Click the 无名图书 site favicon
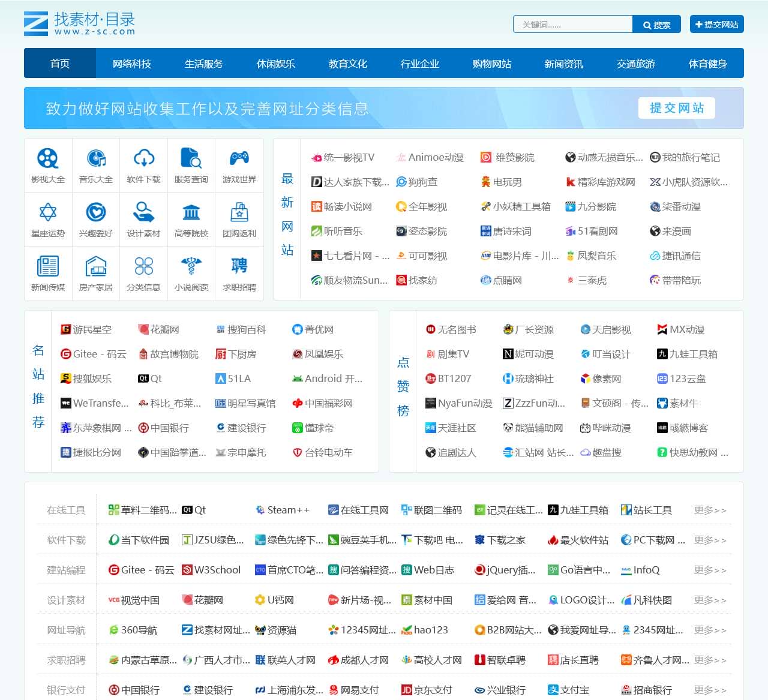This screenshot has width=768, height=700. pos(431,329)
